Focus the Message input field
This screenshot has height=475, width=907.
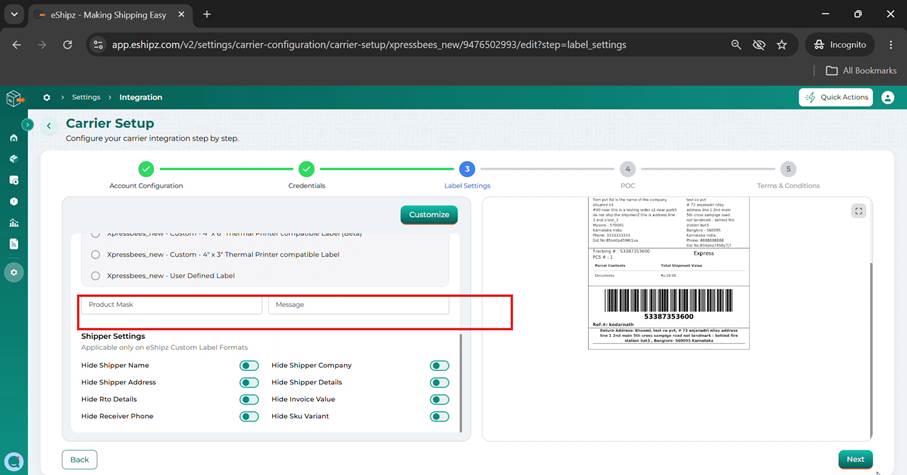pyautogui.click(x=359, y=305)
